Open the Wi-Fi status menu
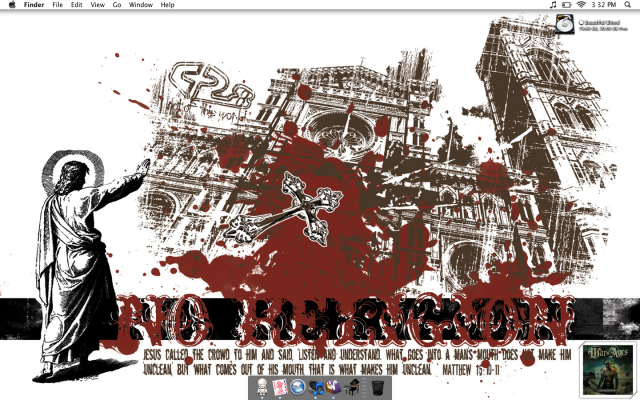640x400 pixels. click(x=581, y=5)
